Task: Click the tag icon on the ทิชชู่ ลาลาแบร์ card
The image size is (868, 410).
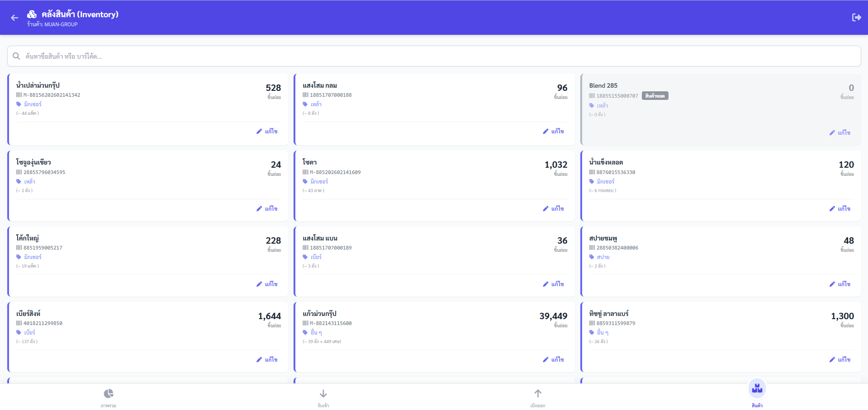Action: click(592, 333)
